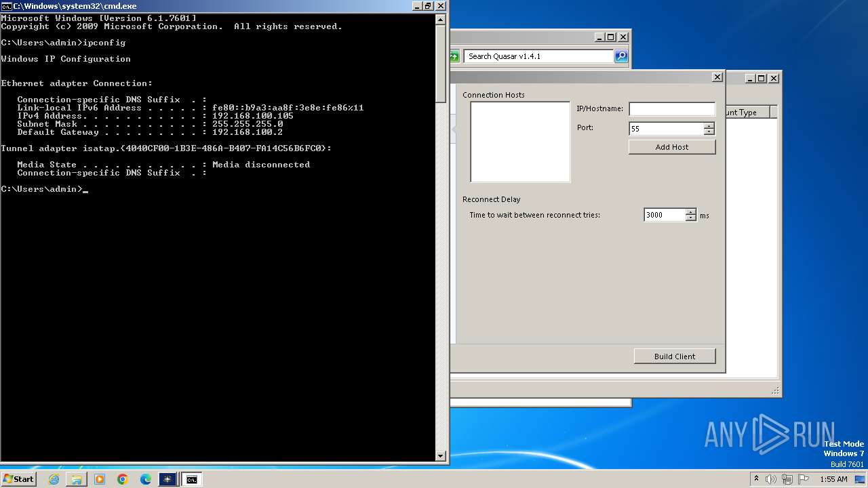Click the cmd window scrollbar up arrow

pyautogui.click(x=441, y=19)
